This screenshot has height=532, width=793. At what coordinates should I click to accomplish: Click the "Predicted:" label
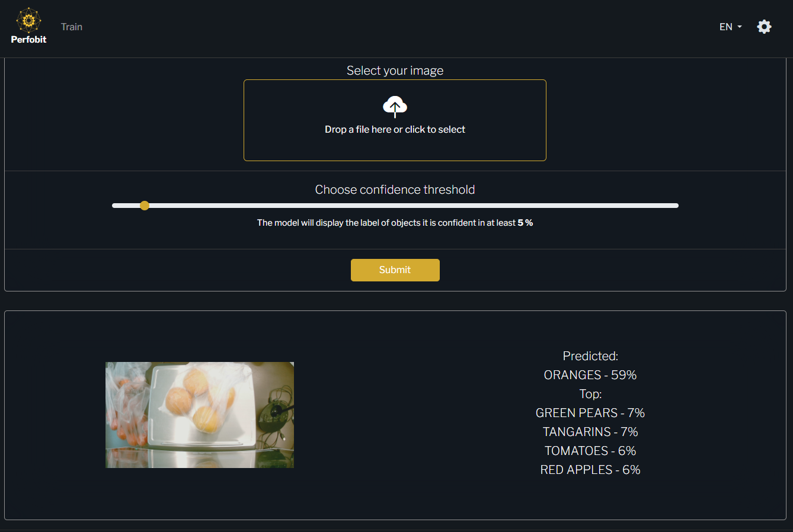pos(590,356)
